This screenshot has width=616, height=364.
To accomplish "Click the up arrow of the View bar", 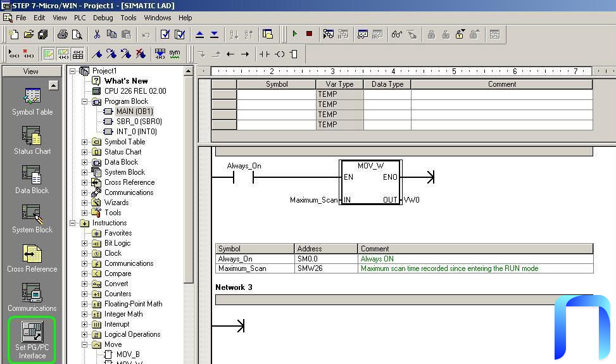I will coord(53,85).
